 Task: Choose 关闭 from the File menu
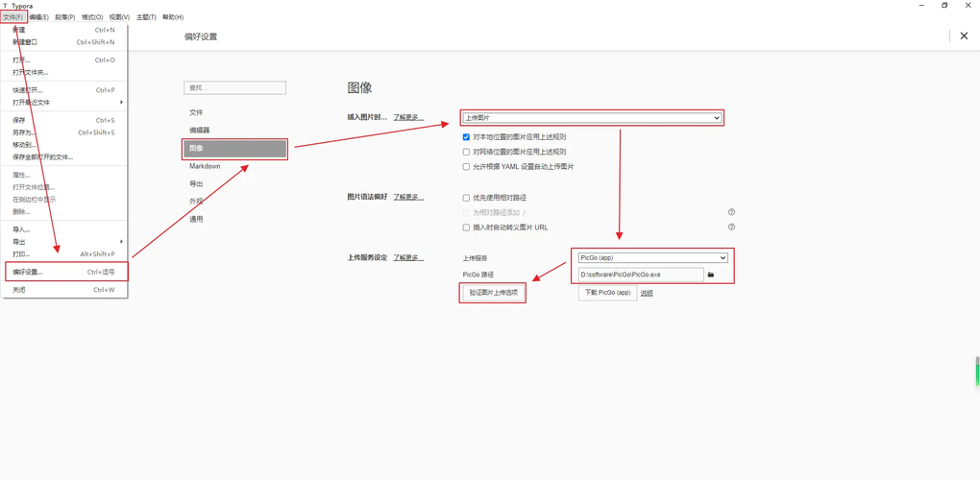pyautogui.click(x=64, y=290)
